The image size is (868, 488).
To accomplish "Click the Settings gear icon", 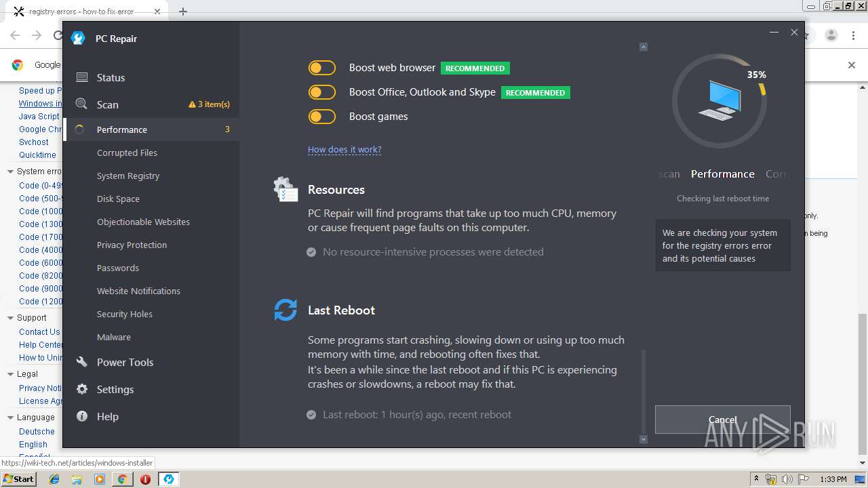I will coord(82,389).
